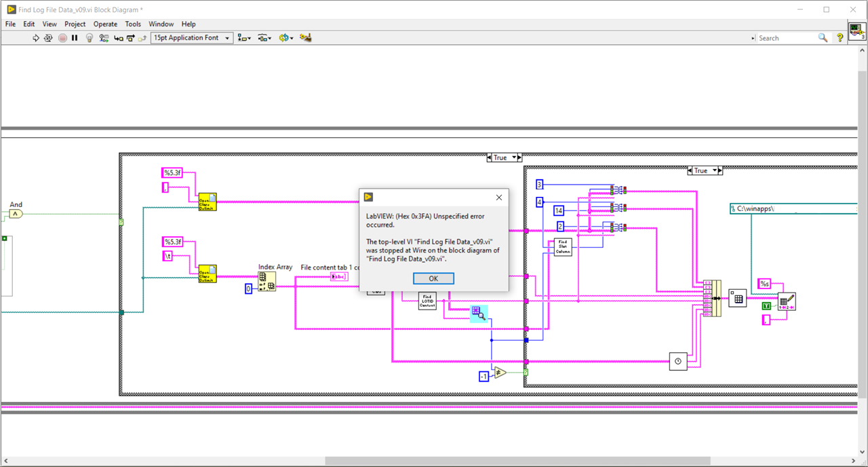Viewport: 868px width, 467px height.
Task: Click the red Abort Execution button
Action: coord(62,38)
